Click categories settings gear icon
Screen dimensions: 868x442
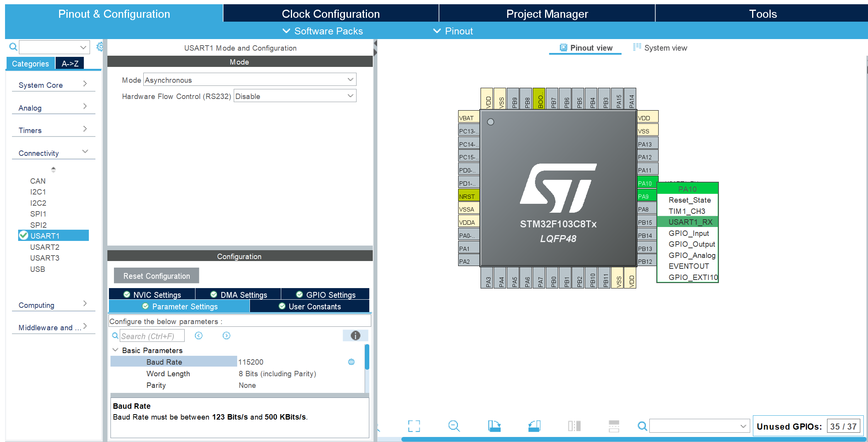pos(100,47)
